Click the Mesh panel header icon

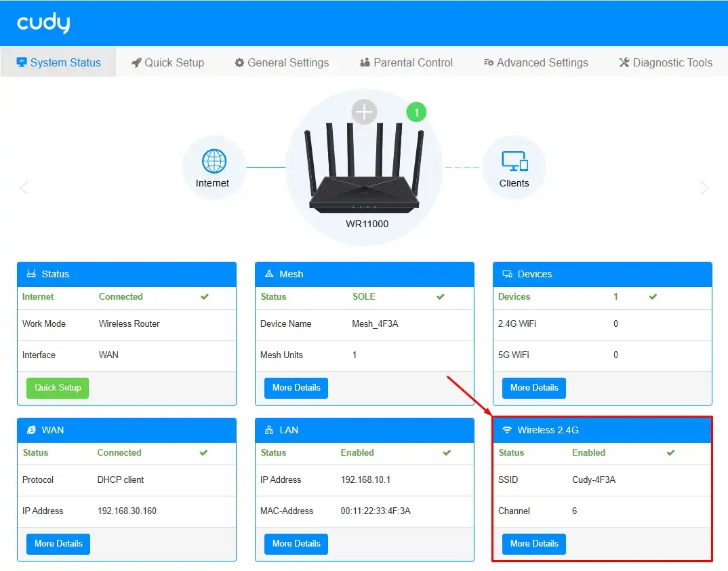click(x=269, y=274)
